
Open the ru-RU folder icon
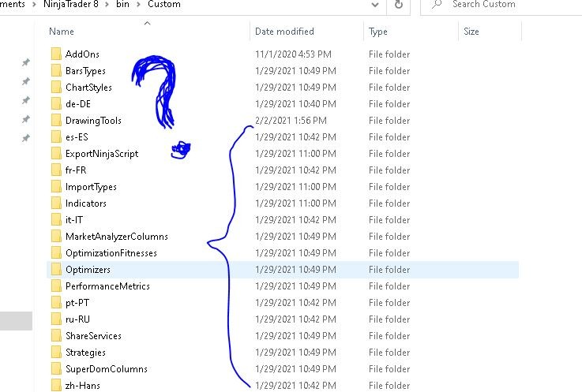[x=56, y=319]
